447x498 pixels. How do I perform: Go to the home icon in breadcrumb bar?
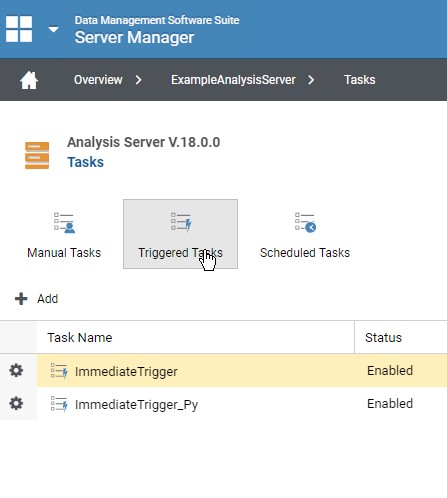29,80
